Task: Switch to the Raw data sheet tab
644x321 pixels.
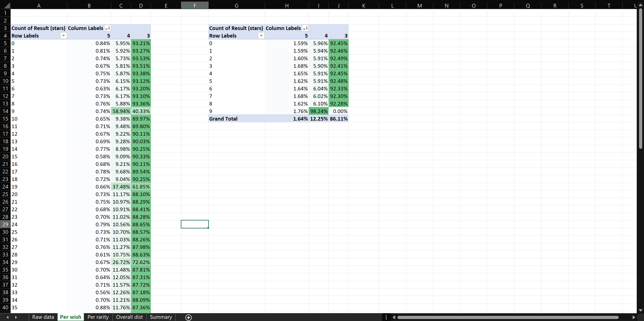Action: tap(43, 317)
